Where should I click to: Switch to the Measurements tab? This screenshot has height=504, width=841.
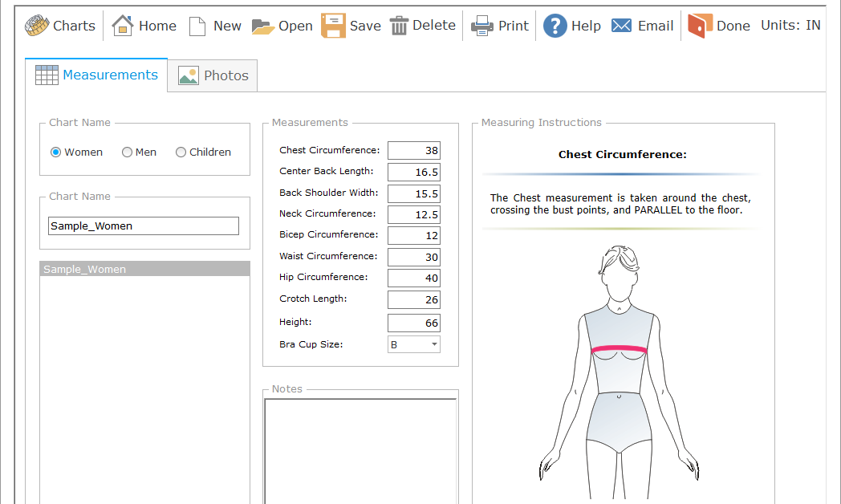[x=96, y=75]
